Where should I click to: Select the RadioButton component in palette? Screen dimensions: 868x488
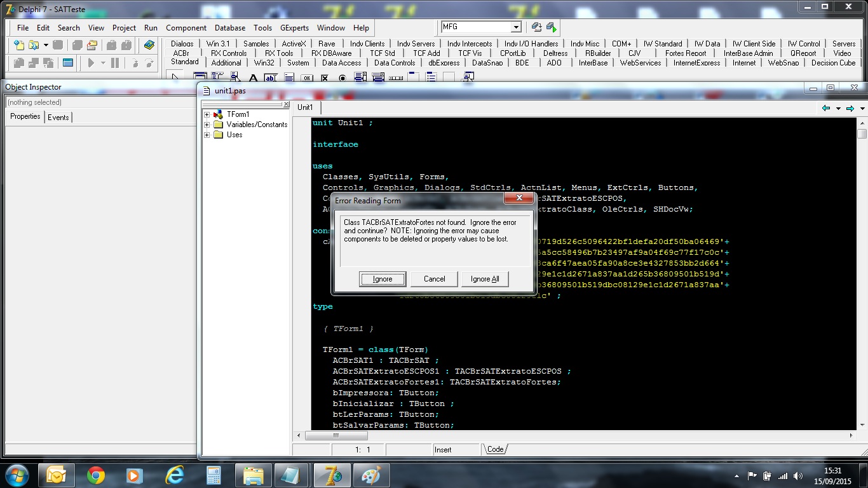pos(342,78)
